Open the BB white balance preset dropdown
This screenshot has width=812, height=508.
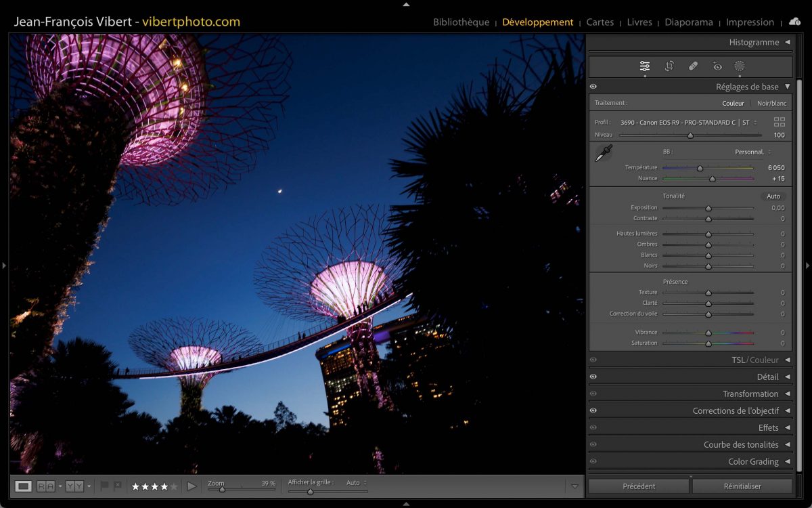[752, 152]
